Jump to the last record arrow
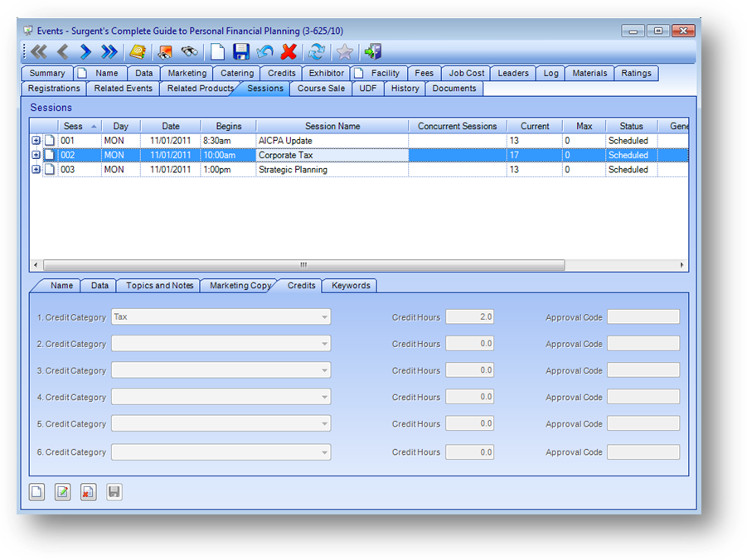This screenshot has width=747, height=560. coord(109,51)
